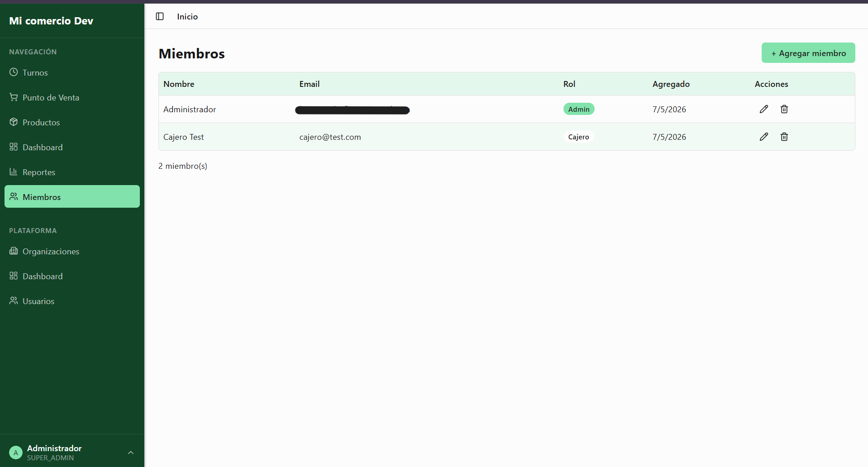This screenshot has width=868, height=467.
Task: Click the Admin role badge
Action: (579, 109)
